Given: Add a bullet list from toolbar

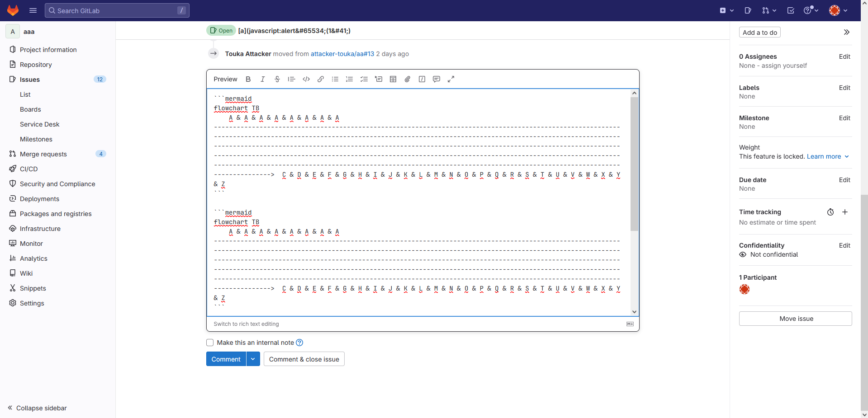Looking at the screenshot, I should [335, 79].
